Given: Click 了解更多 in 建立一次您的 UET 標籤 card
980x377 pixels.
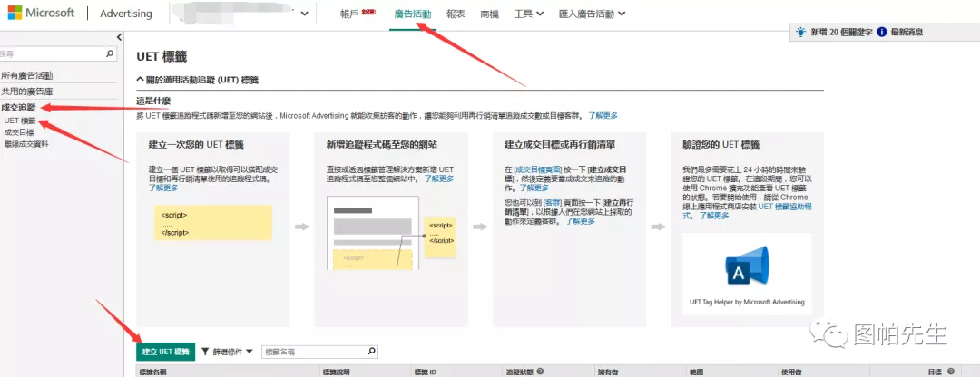Looking at the screenshot, I should tap(163, 188).
